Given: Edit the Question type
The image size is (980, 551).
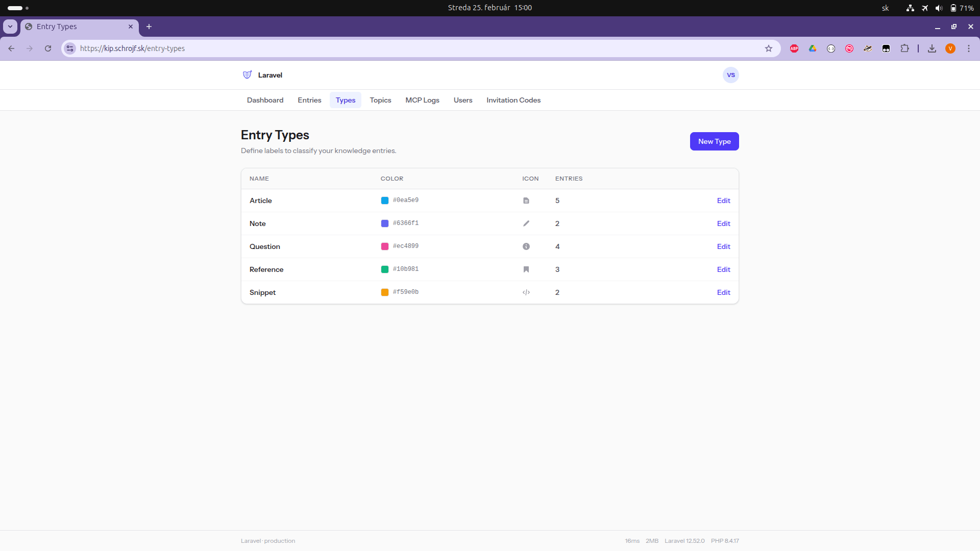Looking at the screenshot, I should [x=723, y=246].
